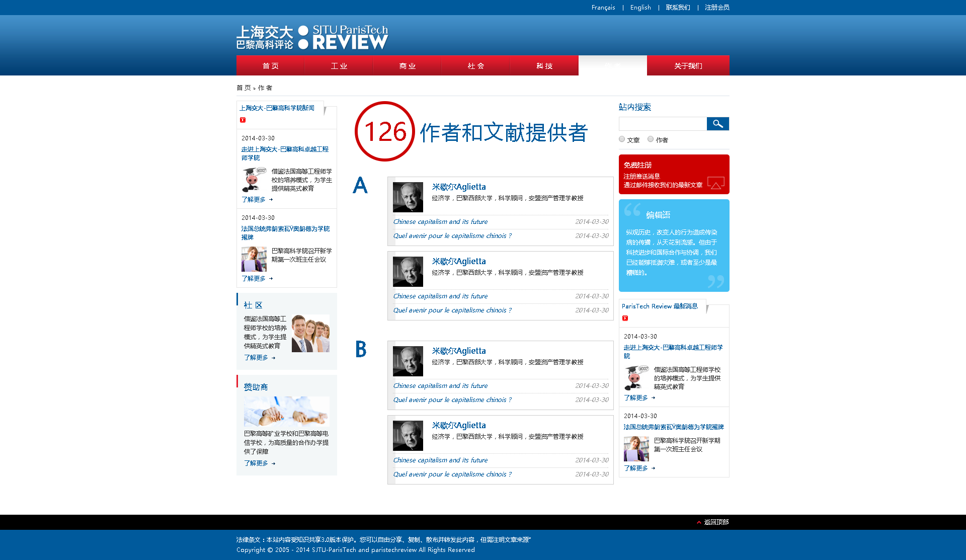Click the large letter B index marker
The image size is (966, 560).
coord(361,349)
